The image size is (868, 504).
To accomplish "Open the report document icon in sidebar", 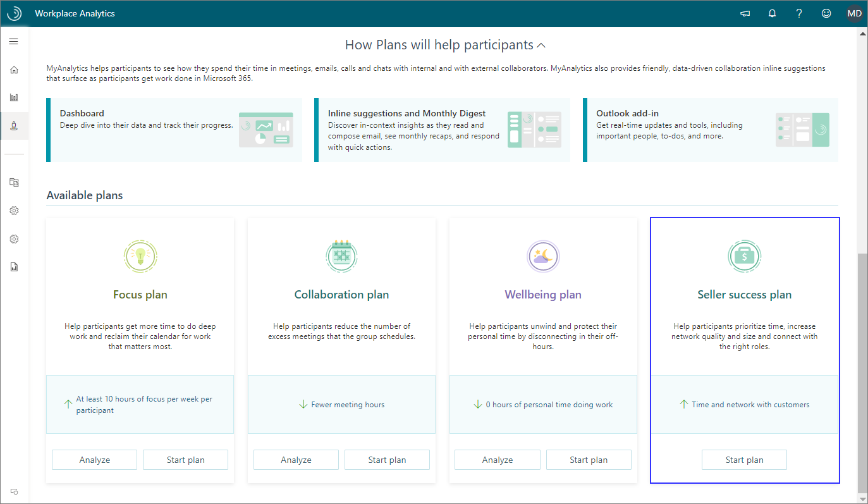I will coord(14,267).
